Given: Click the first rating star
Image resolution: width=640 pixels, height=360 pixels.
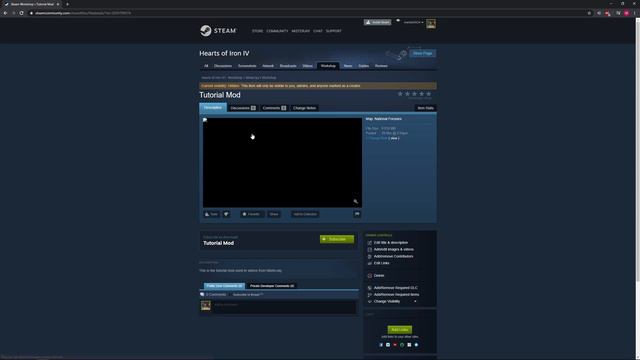Looking at the screenshot, I should coord(400,94).
